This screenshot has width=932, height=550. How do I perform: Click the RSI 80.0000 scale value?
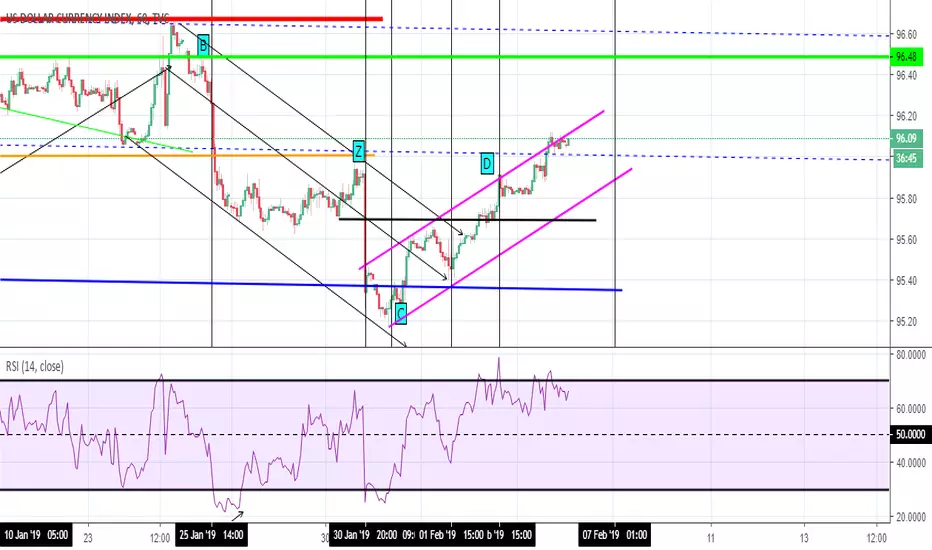(911, 355)
